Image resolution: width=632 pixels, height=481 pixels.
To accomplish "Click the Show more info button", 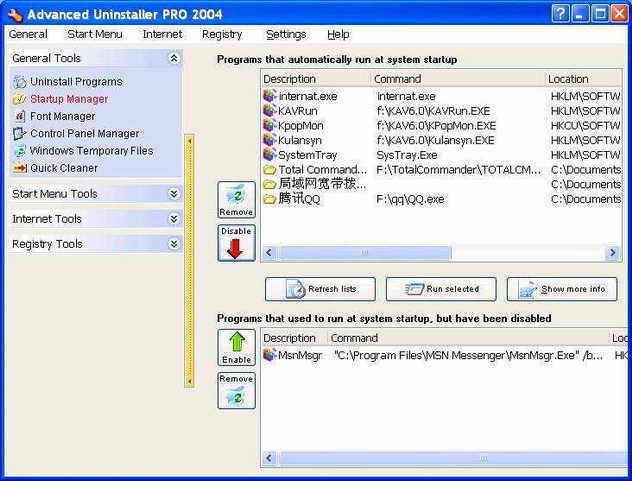I will click(x=562, y=289).
